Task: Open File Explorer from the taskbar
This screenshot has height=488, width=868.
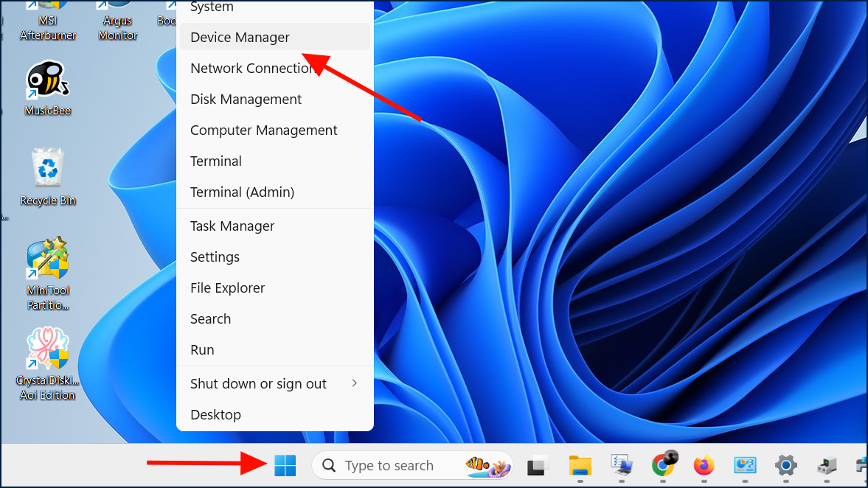Action: click(580, 465)
